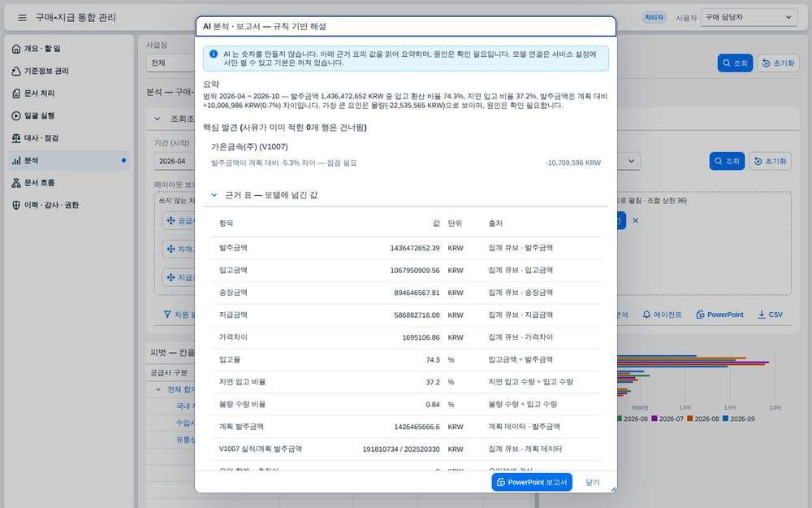The height and width of the screenshot is (508, 812).
Task: Open the 사업장 전체 dropdown
Action: click(x=171, y=63)
